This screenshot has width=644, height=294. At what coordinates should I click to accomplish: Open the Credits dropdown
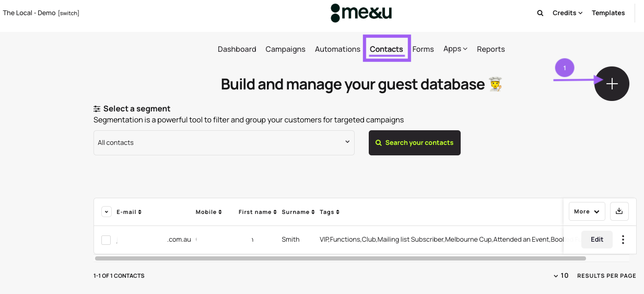[567, 13]
